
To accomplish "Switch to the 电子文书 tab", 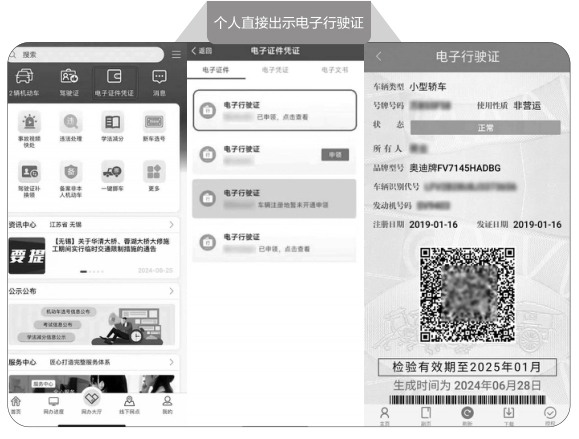I will 335,70.
